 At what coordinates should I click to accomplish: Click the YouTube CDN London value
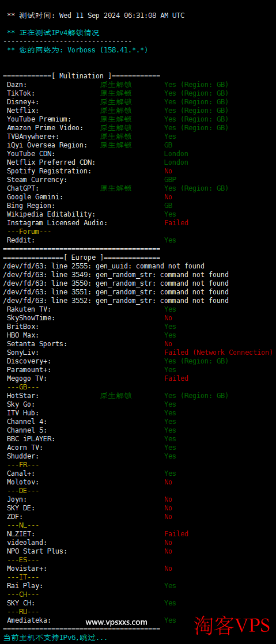click(176, 154)
